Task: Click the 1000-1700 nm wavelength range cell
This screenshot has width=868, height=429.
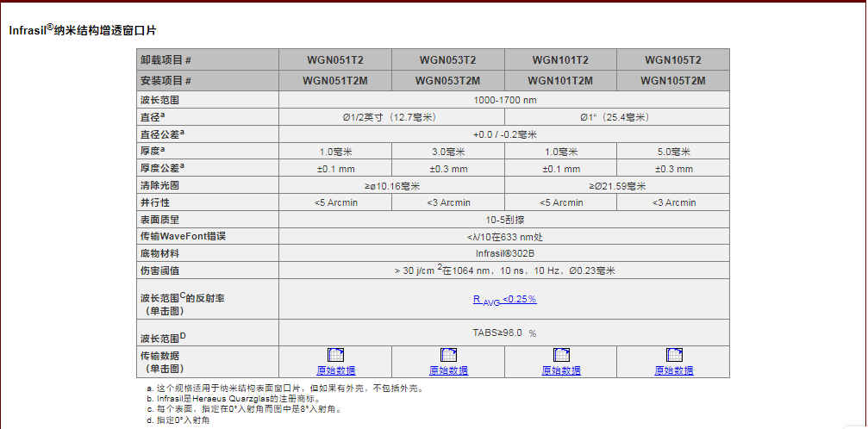Action: [x=504, y=100]
